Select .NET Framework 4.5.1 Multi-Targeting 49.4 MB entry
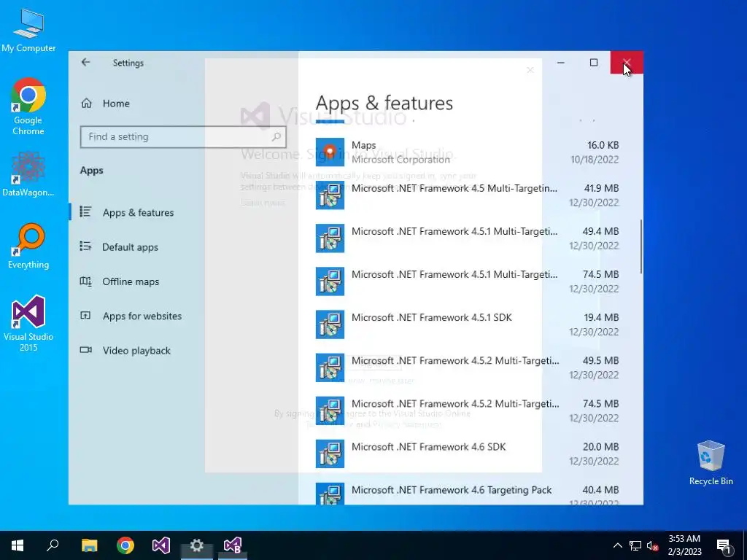Screen dimensions: 747x560 (468, 238)
